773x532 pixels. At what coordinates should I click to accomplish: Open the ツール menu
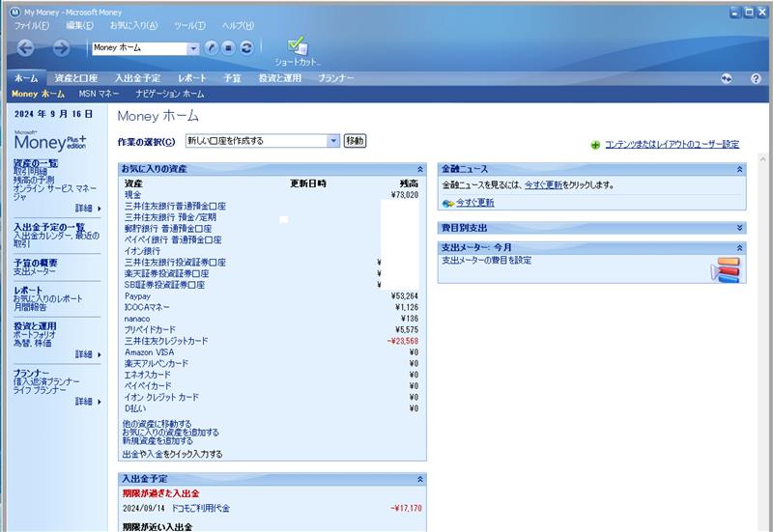(x=189, y=26)
